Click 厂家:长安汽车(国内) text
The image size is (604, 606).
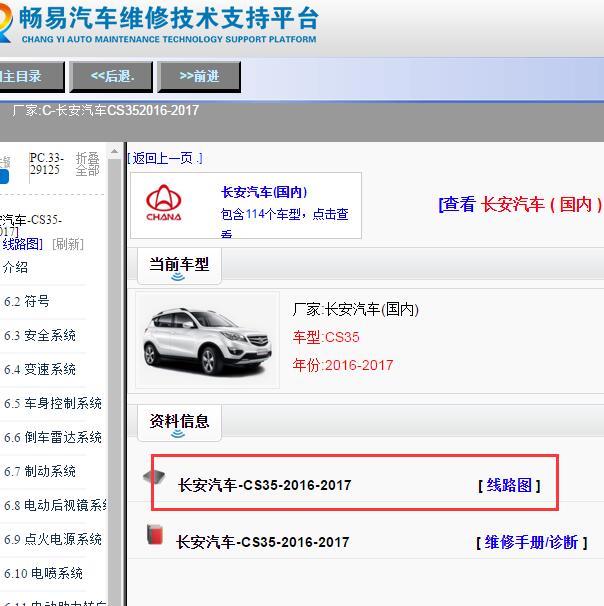pos(356,309)
